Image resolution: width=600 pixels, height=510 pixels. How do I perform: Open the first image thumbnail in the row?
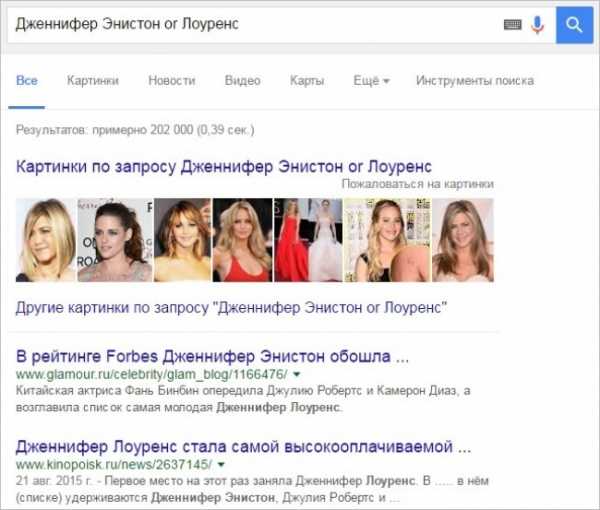pyautogui.click(x=45, y=240)
